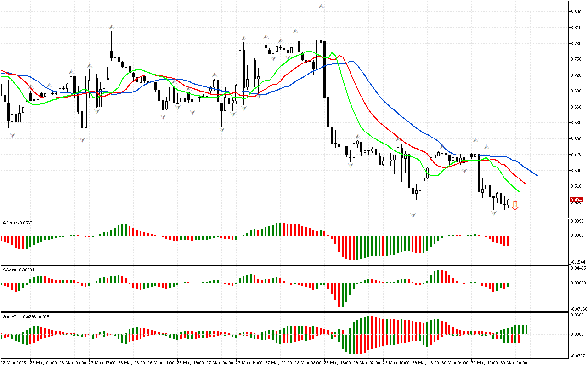Select the up fractal above the 3.840 peak
588x368 pixels.
pyautogui.click(x=321, y=7)
